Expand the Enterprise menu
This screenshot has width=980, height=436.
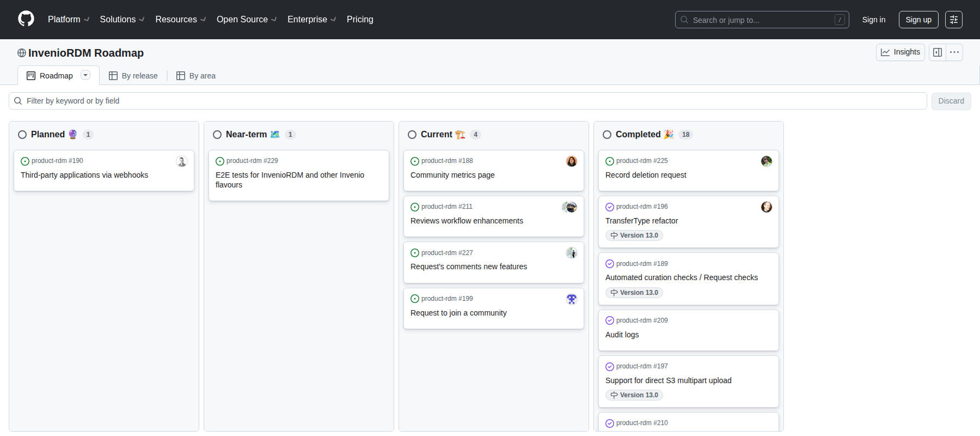[x=312, y=20]
